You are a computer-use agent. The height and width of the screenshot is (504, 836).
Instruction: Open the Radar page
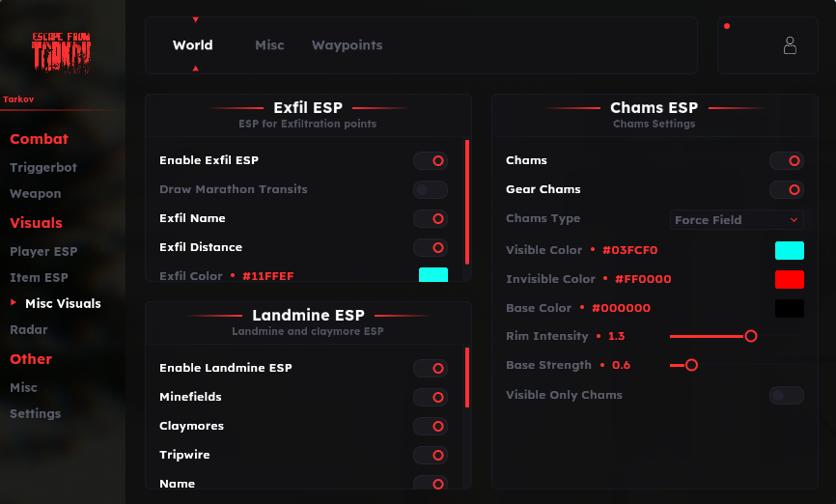tap(29, 330)
